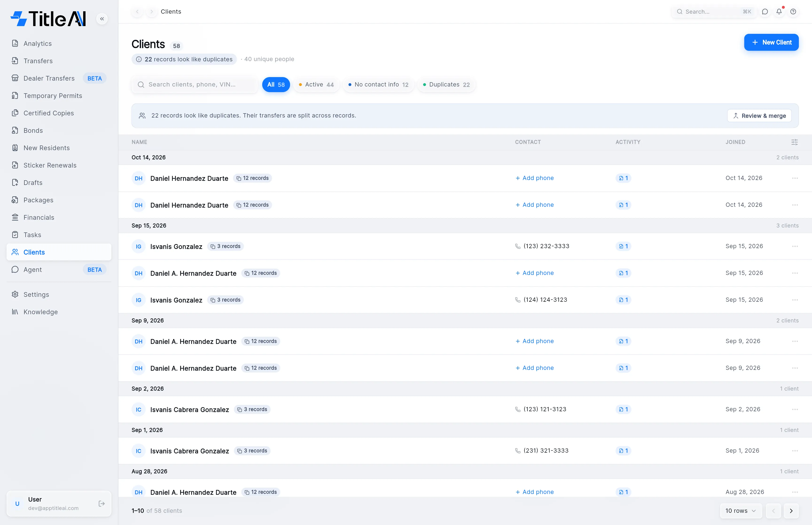
Task: Click Add phone for Sep 15 Daniel A. Hernandez Duarte
Action: coord(534,273)
